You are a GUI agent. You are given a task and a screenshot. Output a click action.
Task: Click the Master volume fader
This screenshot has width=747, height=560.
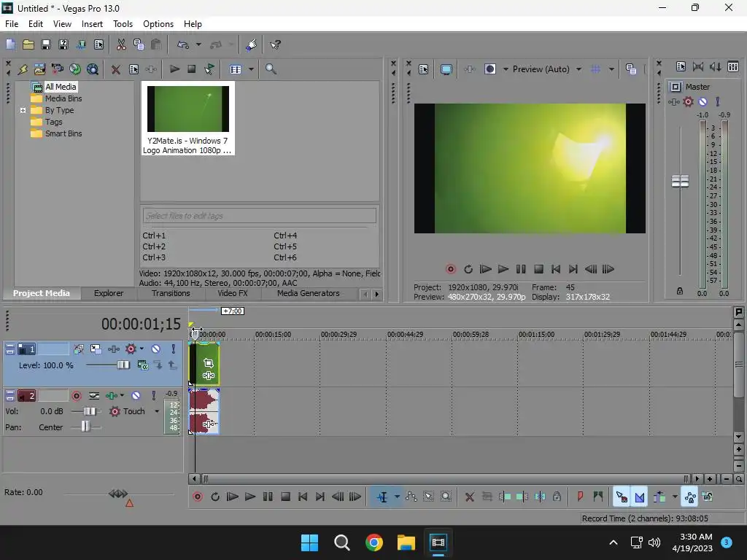click(680, 182)
